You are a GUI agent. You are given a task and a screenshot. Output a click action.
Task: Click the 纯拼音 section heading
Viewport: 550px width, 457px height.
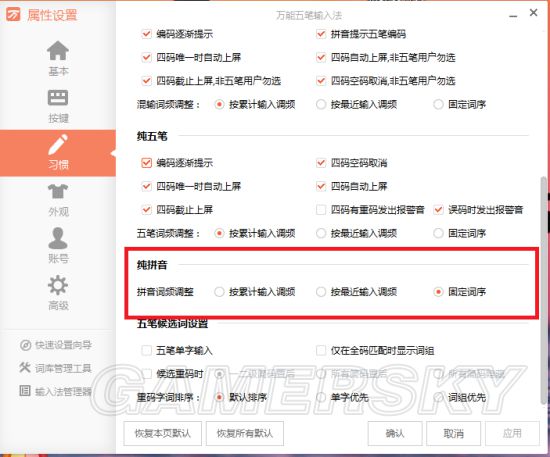152,265
